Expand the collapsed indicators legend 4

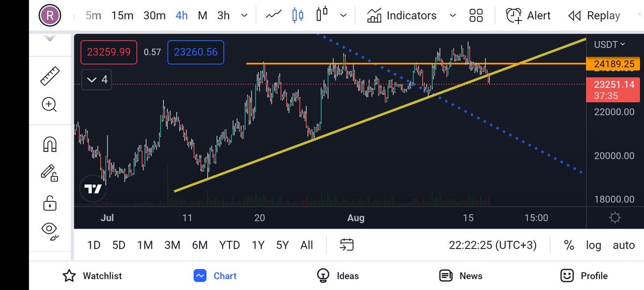click(x=97, y=79)
